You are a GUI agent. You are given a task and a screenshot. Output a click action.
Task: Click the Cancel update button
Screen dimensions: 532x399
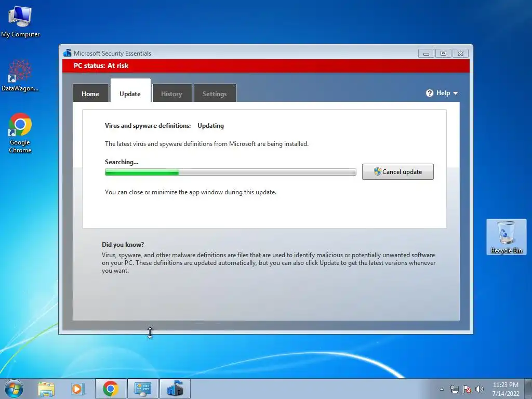tap(397, 171)
